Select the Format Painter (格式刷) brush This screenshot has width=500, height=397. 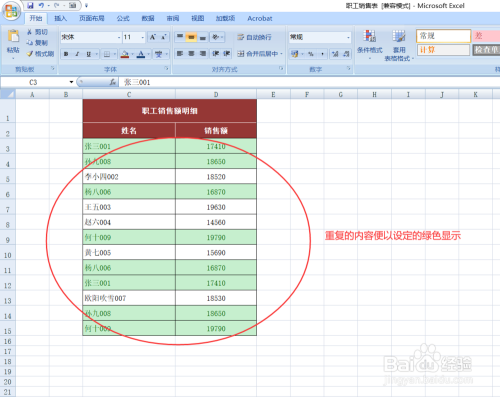pos(40,53)
